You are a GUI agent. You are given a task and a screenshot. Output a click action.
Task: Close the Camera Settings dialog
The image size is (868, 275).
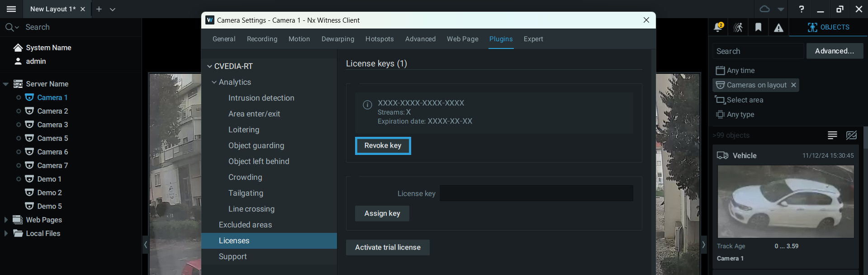point(646,20)
